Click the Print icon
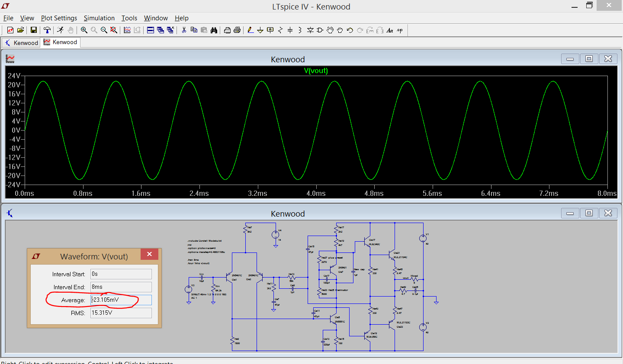 click(x=237, y=30)
